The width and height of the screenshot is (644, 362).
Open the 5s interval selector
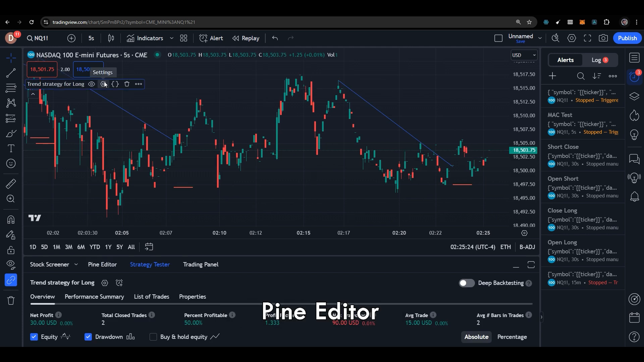tap(91, 38)
